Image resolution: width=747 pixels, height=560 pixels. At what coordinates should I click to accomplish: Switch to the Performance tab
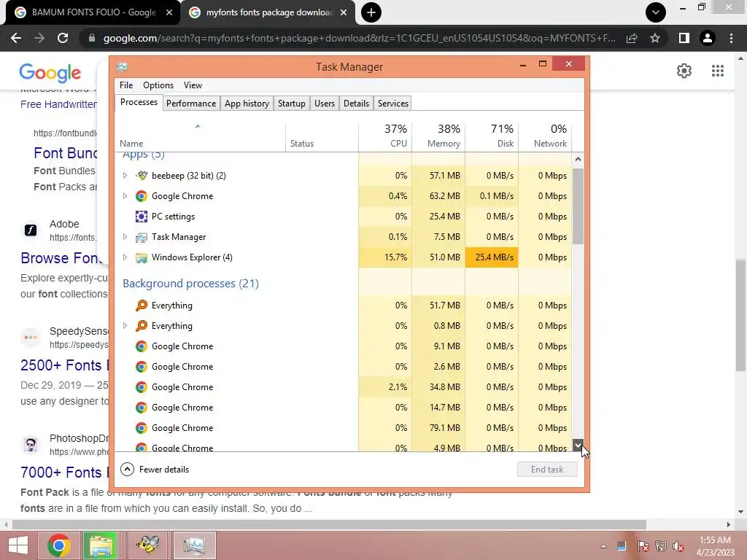coord(191,104)
